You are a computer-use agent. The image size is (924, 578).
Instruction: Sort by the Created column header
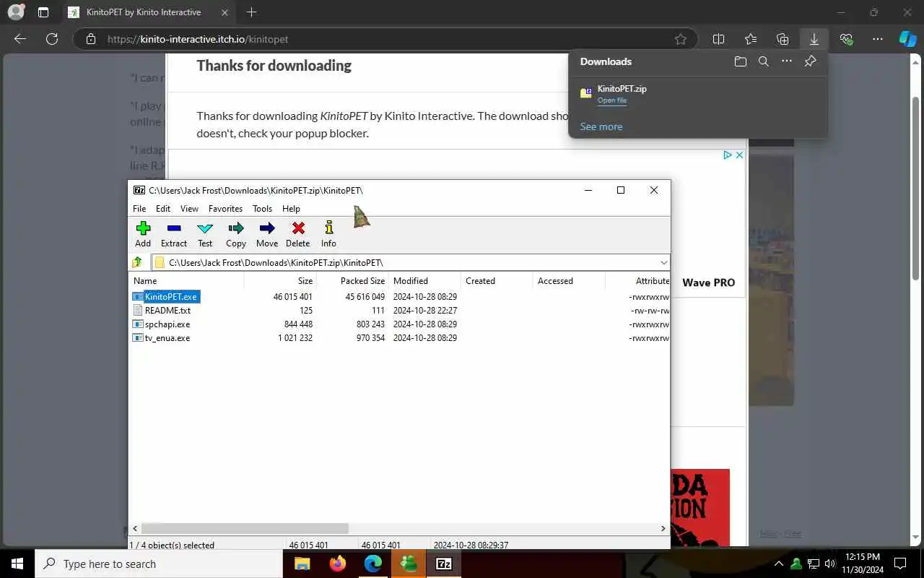(x=497, y=281)
